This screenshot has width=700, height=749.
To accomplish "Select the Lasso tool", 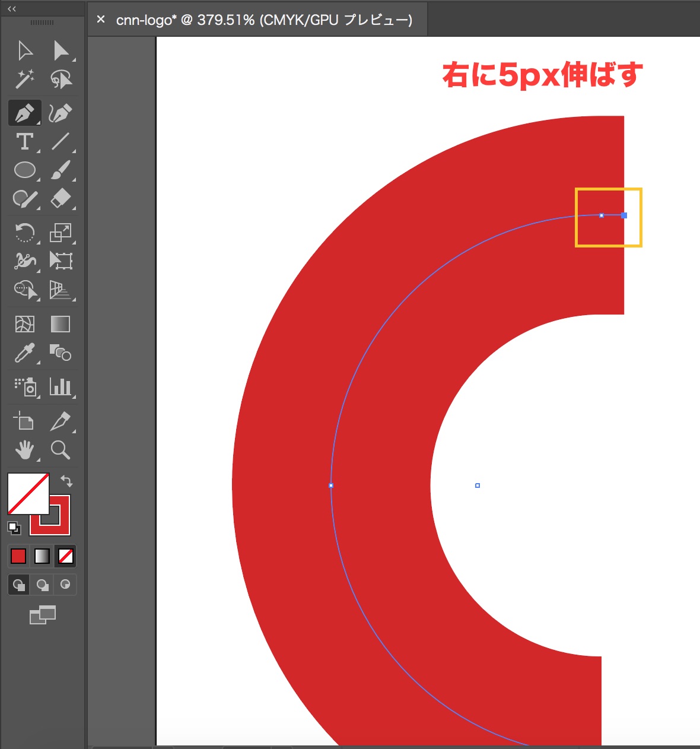I will [61, 79].
